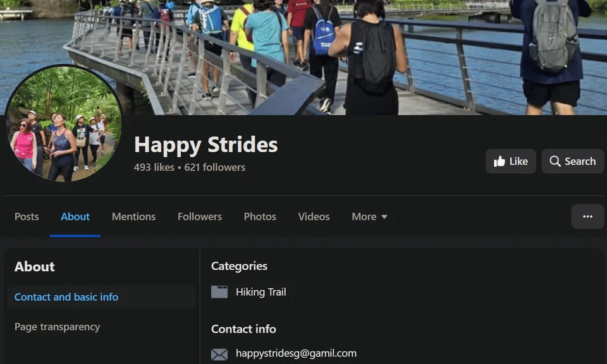Click the happystridesg@gamil.com email address
The height and width of the screenshot is (364, 607).
pos(296,353)
